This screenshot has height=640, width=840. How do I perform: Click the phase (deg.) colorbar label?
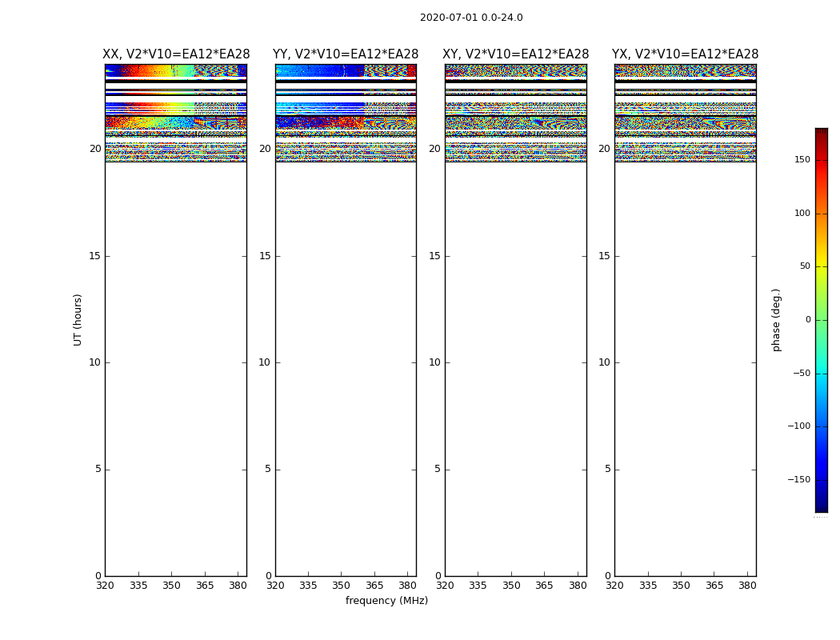(x=776, y=320)
